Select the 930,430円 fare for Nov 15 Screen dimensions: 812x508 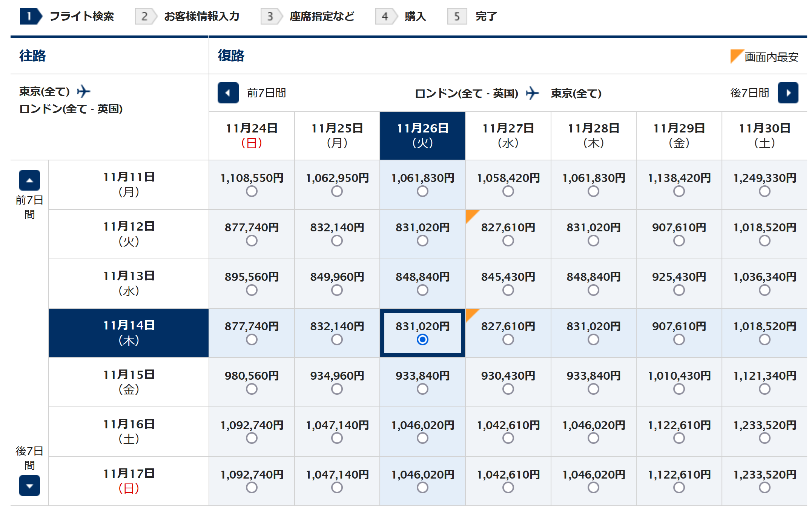tap(508, 389)
